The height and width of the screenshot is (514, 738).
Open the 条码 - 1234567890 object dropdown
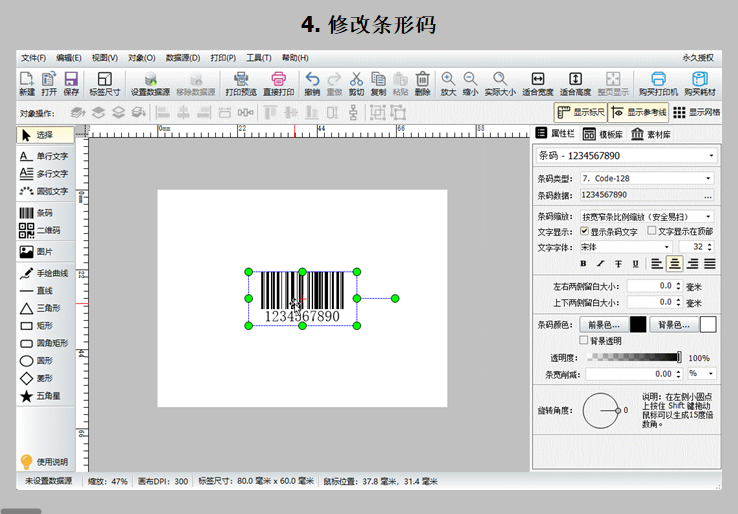626,155
